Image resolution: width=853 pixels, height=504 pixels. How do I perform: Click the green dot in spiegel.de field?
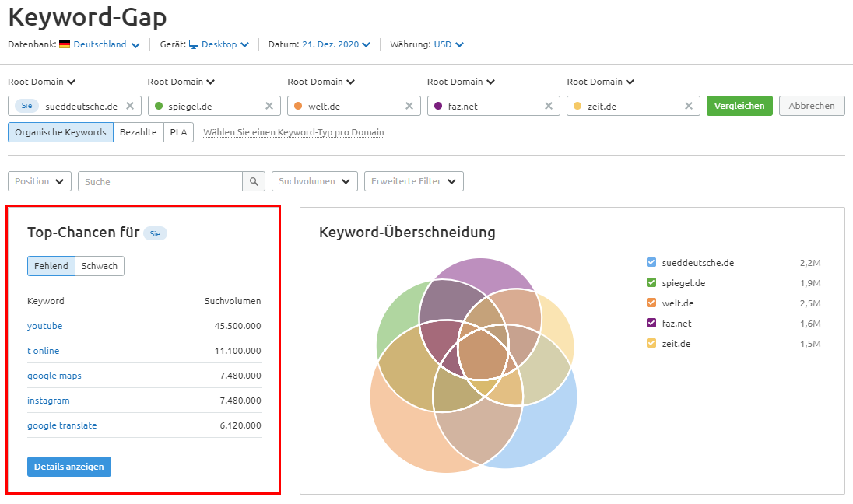click(159, 106)
